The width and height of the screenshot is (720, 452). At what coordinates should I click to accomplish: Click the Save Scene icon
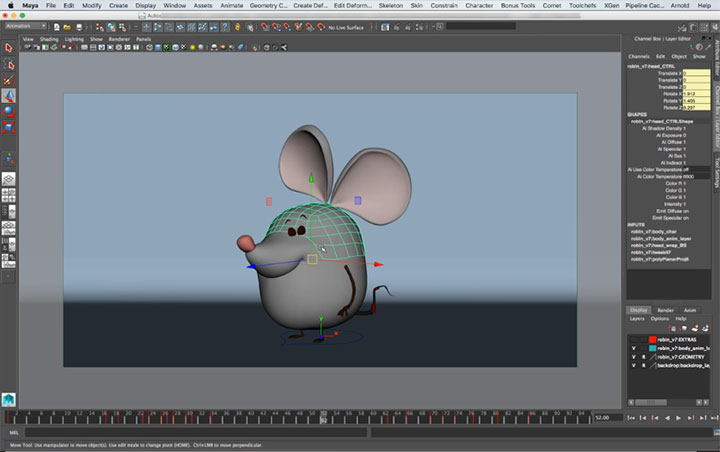pos(79,28)
